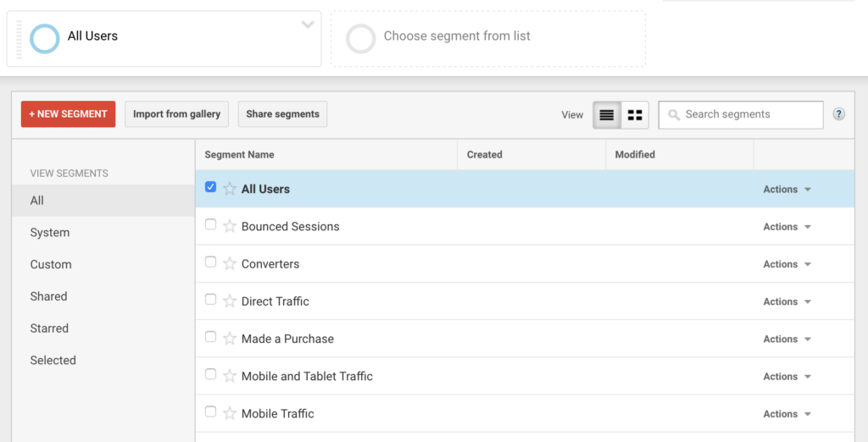This screenshot has height=442, width=868.
Task: Star the All Users segment
Action: pyautogui.click(x=229, y=189)
